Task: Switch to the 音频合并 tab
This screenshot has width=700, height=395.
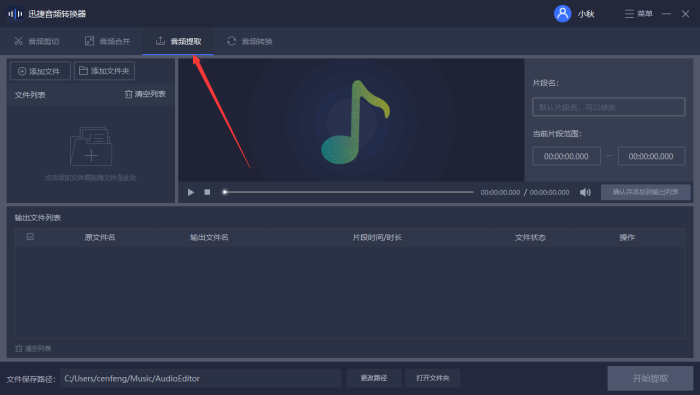Action: point(108,42)
